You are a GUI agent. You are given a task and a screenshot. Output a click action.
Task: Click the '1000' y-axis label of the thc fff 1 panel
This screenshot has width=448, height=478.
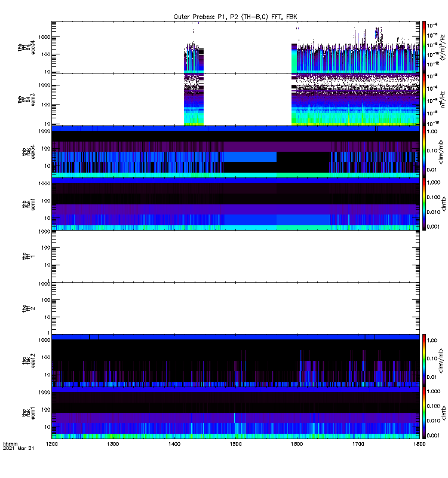click(44, 232)
